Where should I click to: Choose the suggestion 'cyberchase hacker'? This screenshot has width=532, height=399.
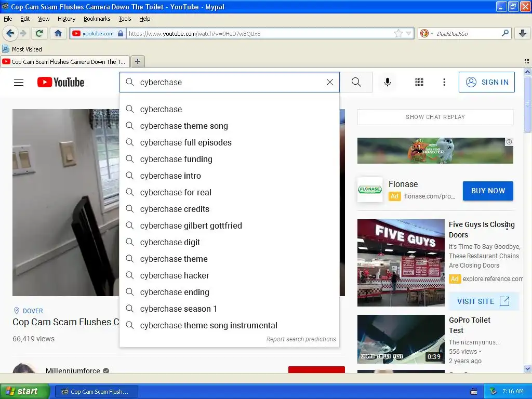(229, 275)
